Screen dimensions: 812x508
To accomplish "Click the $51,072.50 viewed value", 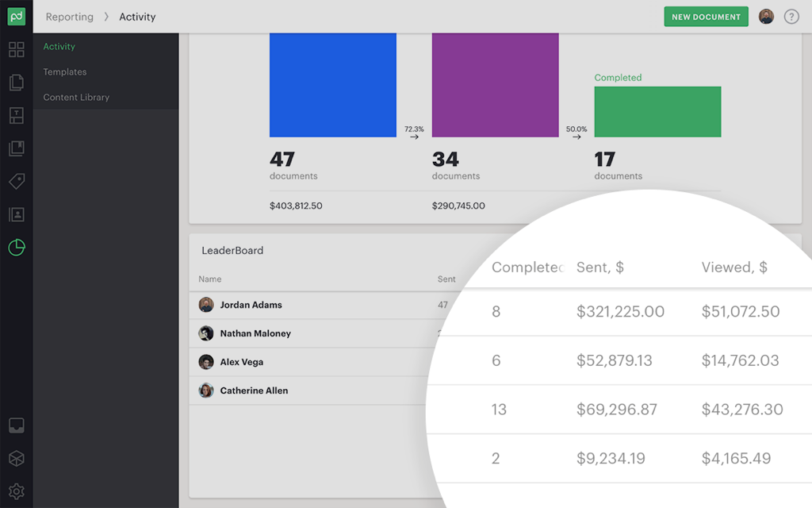I will pos(741,311).
